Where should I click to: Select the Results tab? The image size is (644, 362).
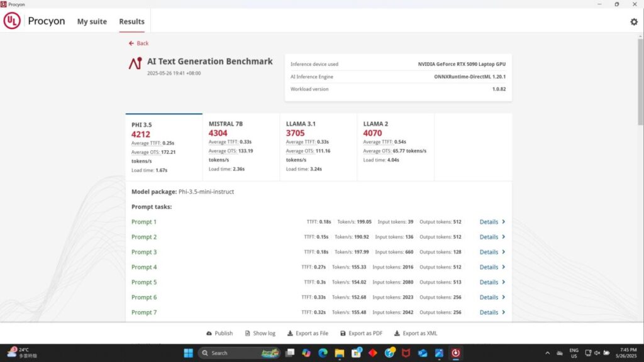[x=132, y=21]
